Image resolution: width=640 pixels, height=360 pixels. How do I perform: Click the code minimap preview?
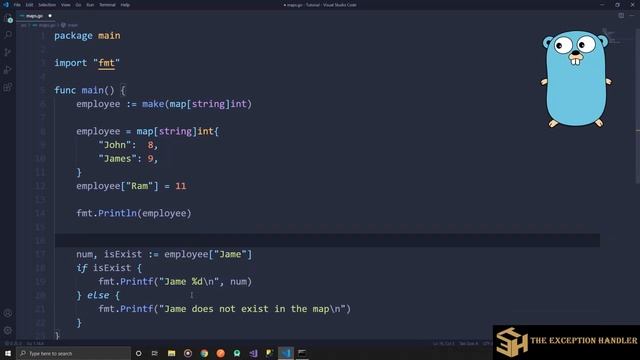(x=612, y=37)
